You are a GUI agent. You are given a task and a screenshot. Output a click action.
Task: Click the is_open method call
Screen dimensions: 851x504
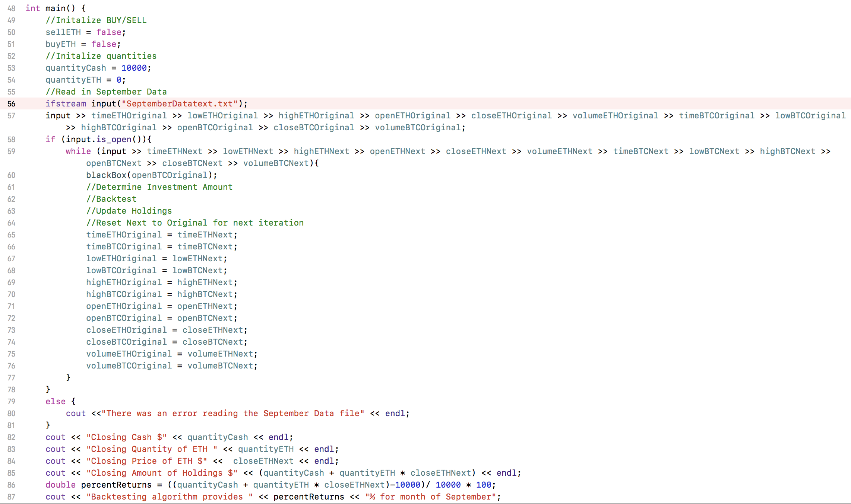[x=114, y=140]
